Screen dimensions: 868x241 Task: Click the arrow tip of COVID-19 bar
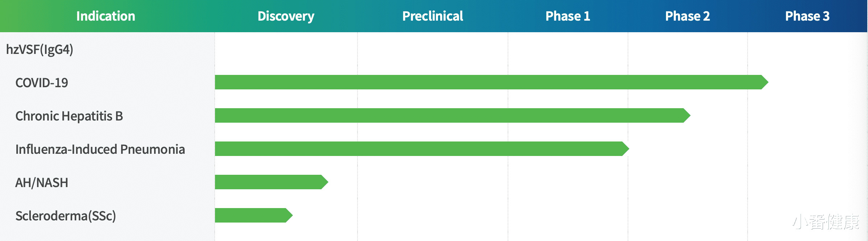[x=765, y=82]
